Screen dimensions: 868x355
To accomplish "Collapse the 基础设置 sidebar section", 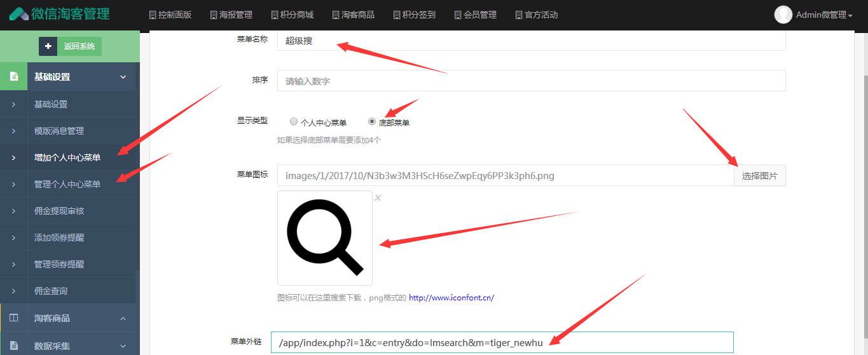I will [123, 77].
